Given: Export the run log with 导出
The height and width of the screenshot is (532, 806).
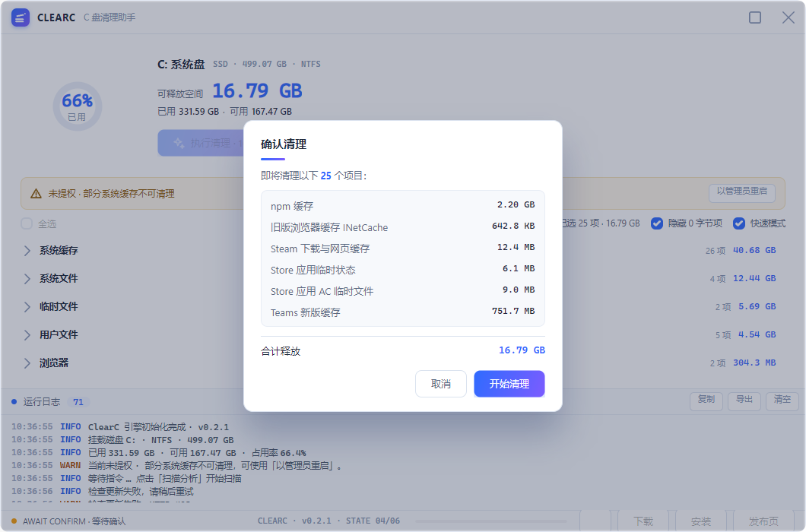Looking at the screenshot, I should click(744, 400).
